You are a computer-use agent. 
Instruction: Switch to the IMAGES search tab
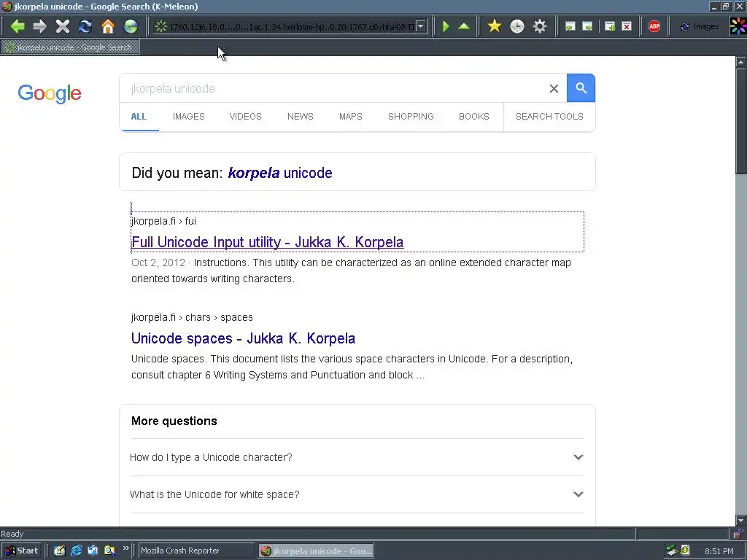tap(189, 117)
